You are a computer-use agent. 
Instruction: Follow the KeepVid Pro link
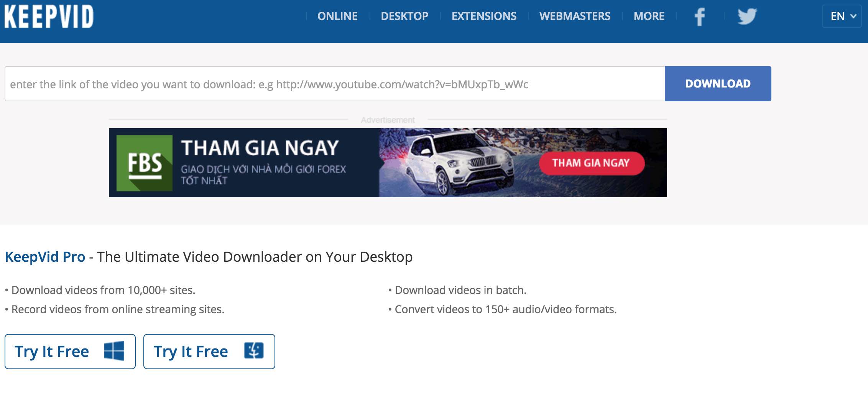click(x=45, y=257)
